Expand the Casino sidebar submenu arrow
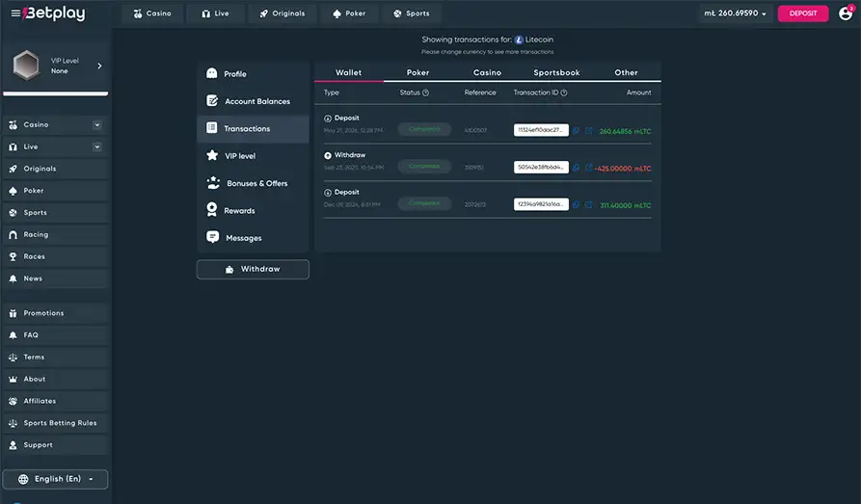 (x=97, y=124)
